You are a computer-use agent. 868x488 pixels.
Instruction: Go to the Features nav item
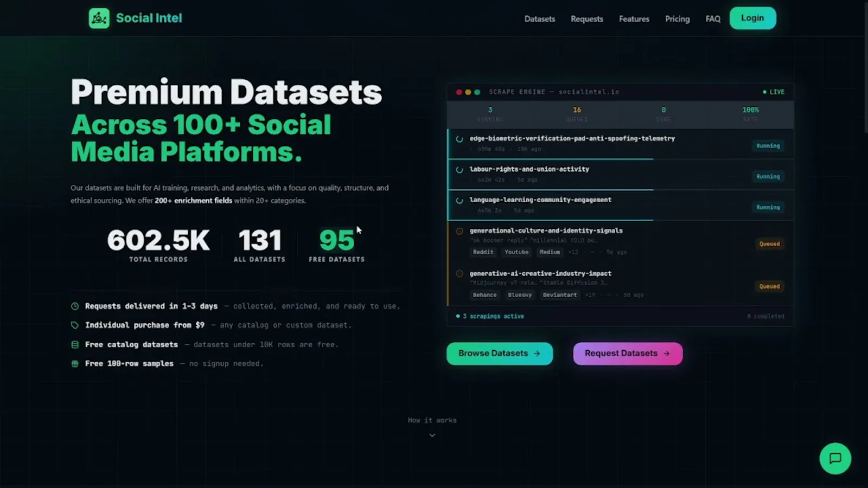pos(634,19)
